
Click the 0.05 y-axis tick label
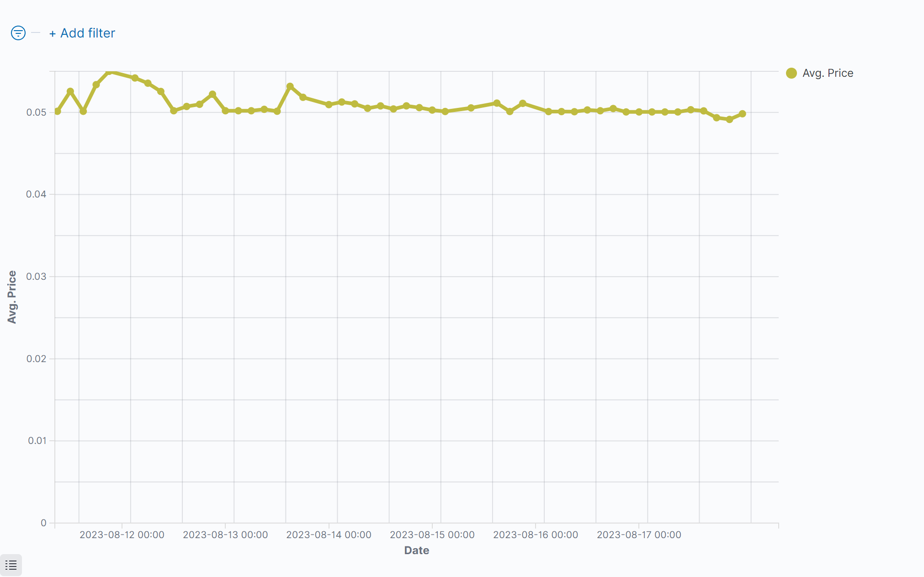36,112
